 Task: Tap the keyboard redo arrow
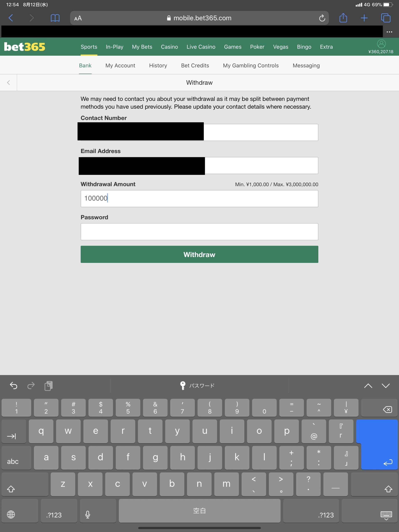pos(31,385)
